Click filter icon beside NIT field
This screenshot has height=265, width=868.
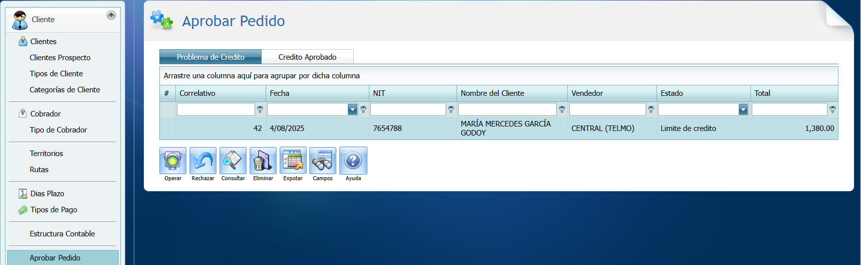point(451,109)
